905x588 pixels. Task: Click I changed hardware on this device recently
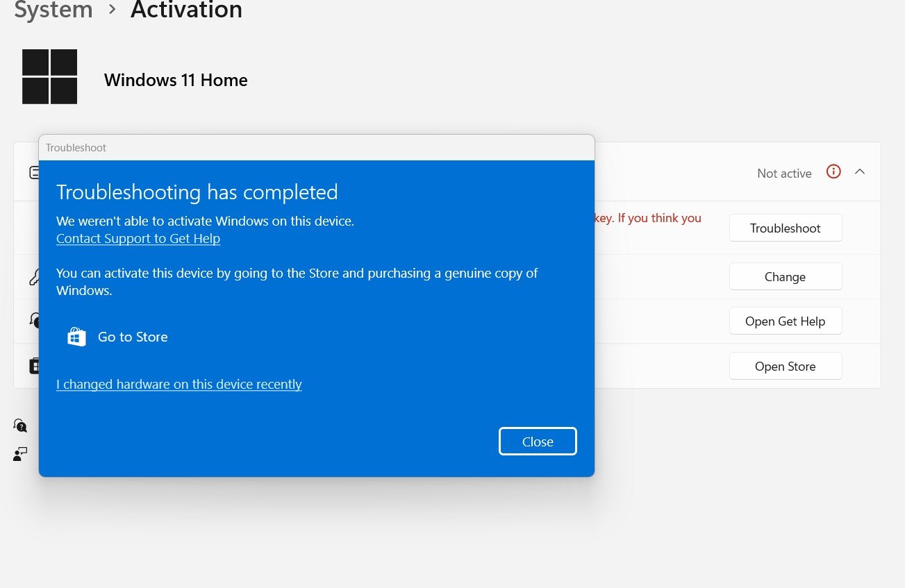pos(179,385)
